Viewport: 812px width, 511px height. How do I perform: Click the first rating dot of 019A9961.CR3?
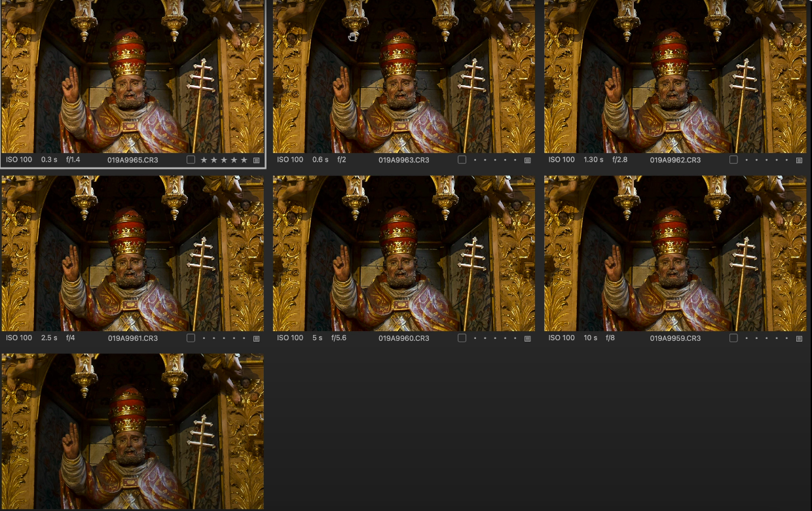click(x=204, y=339)
